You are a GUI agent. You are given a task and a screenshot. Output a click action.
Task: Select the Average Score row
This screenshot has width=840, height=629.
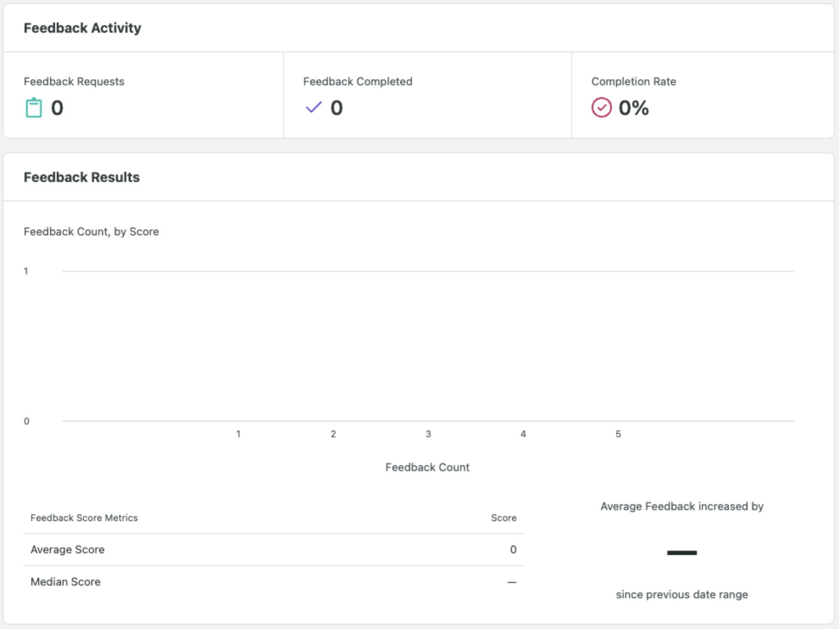[x=273, y=550]
